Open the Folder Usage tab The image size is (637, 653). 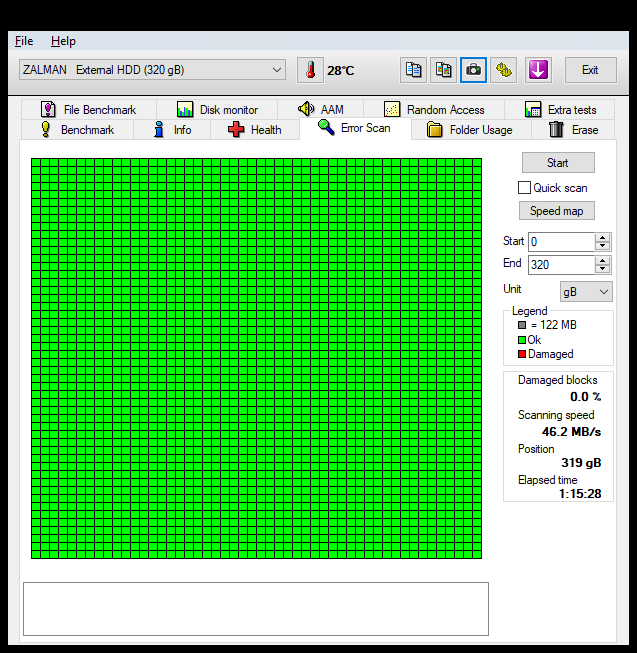[471, 130]
